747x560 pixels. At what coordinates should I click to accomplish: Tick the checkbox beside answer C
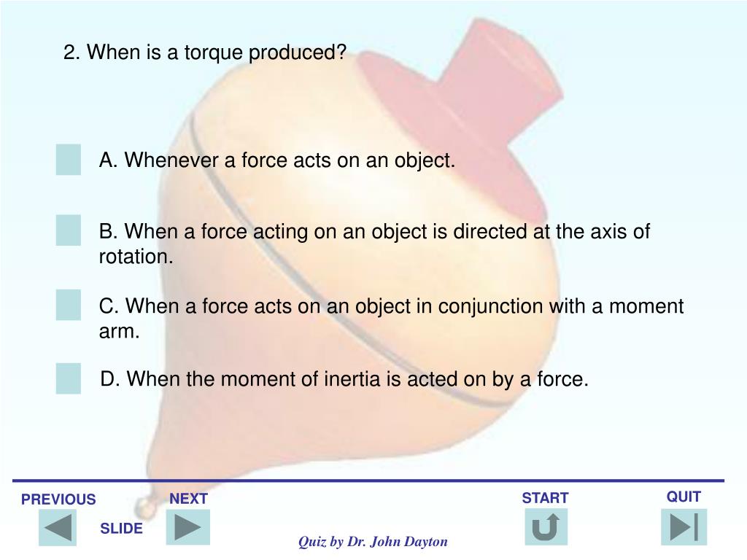(68, 305)
